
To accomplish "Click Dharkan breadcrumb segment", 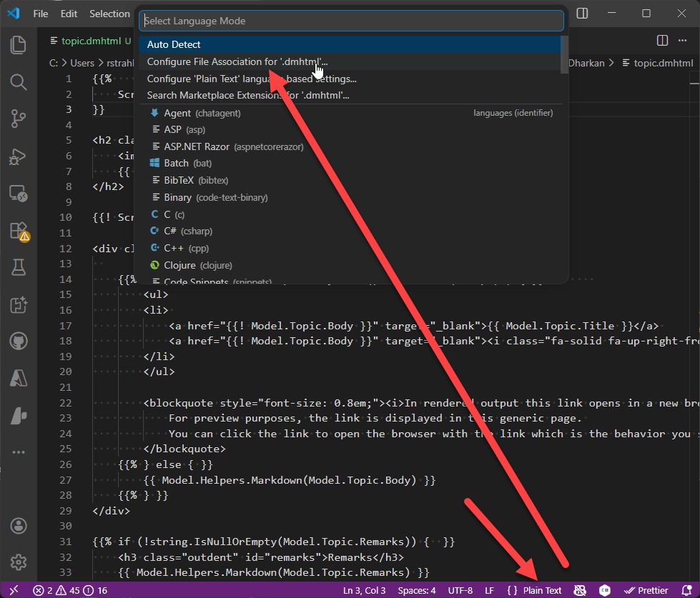I will click(x=586, y=64).
